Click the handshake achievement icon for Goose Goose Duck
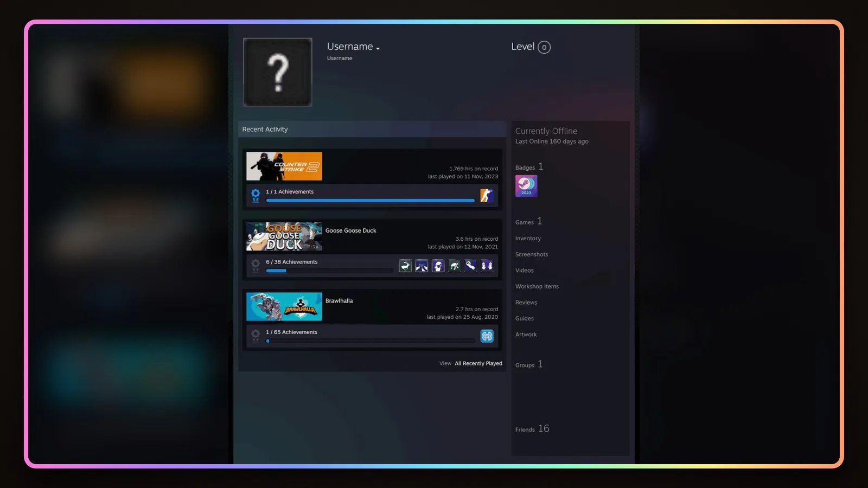Viewport: 868px width, 488px height. (x=422, y=266)
